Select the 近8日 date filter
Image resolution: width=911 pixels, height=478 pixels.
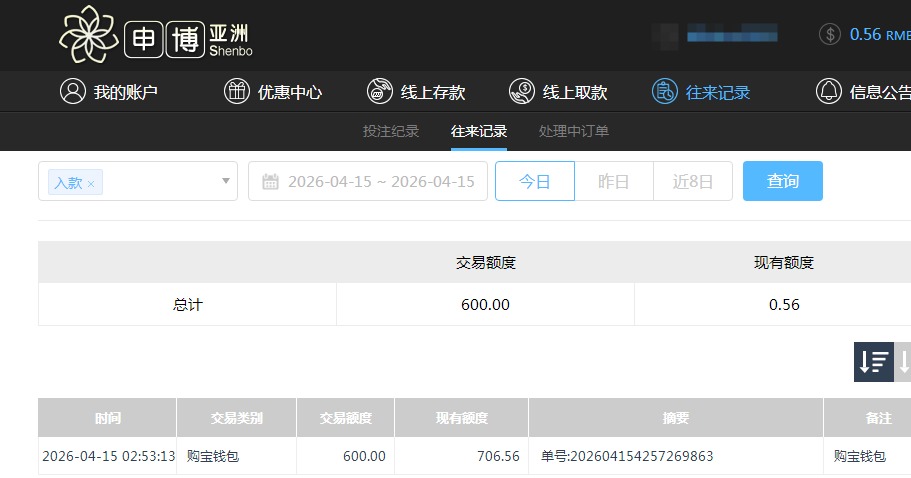point(693,181)
